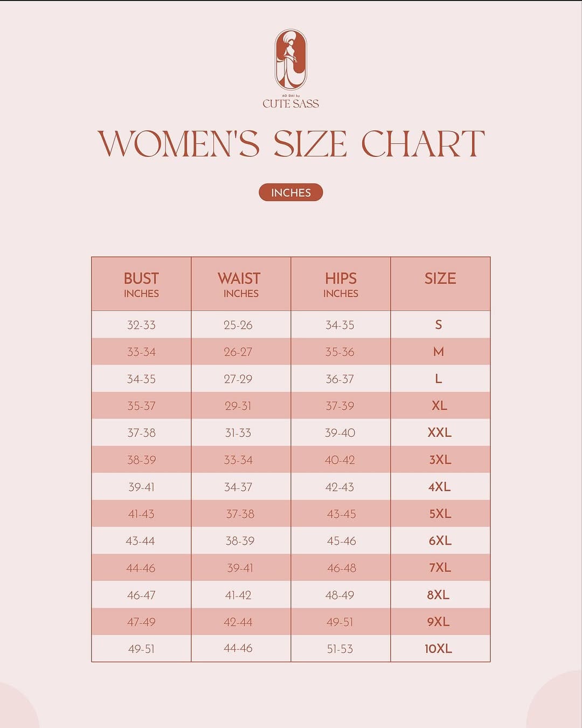Click bust measurement 49-51
Screen dimensions: 582x728
pos(141,649)
